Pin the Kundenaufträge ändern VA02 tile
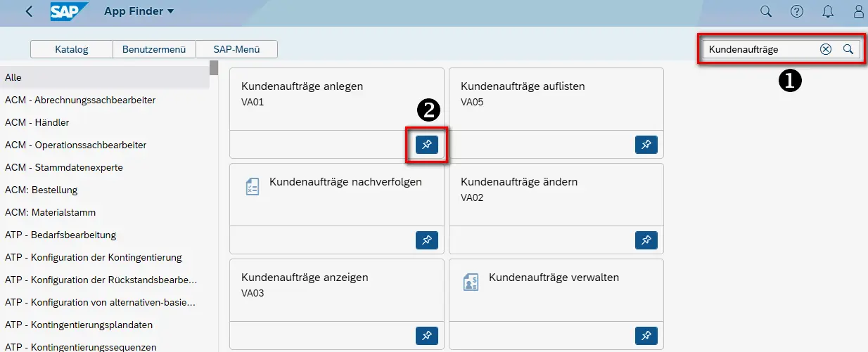Screen dimensions: 868x352 coord(646,240)
